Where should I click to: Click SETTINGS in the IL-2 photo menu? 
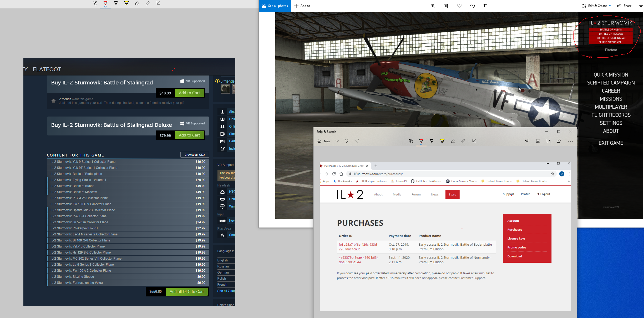[611, 123]
